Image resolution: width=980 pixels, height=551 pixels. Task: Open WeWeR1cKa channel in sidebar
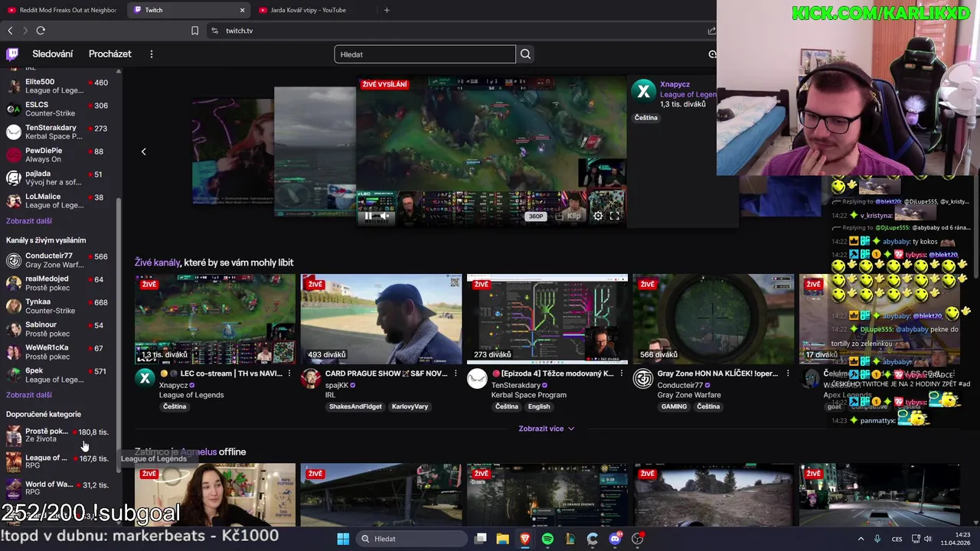[57, 352]
